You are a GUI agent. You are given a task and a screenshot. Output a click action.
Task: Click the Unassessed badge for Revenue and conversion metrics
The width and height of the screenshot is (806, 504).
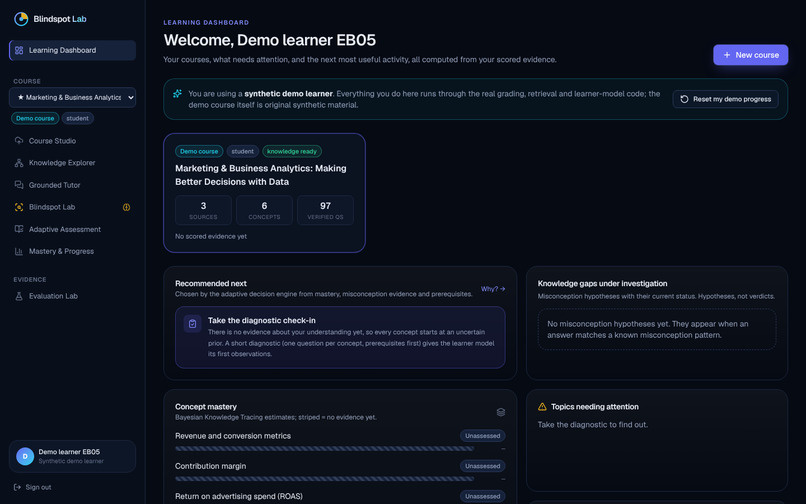pos(483,436)
